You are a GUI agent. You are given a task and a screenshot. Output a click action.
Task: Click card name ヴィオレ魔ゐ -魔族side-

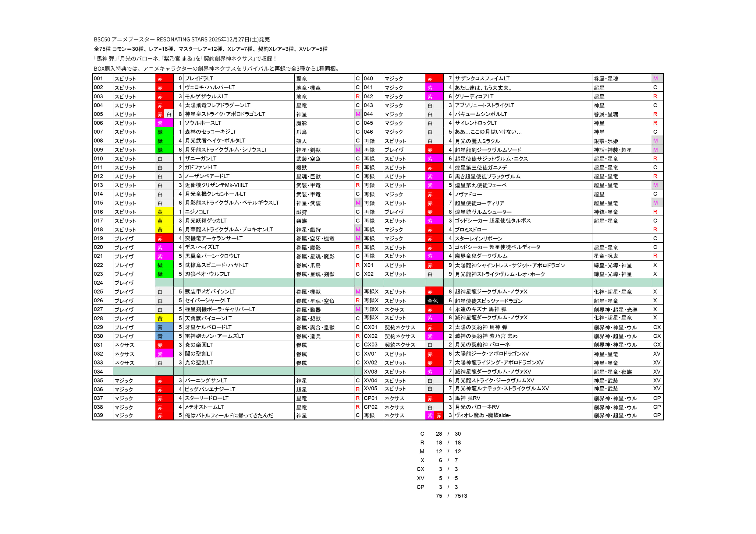pyautogui.click(x=483, y=415)
